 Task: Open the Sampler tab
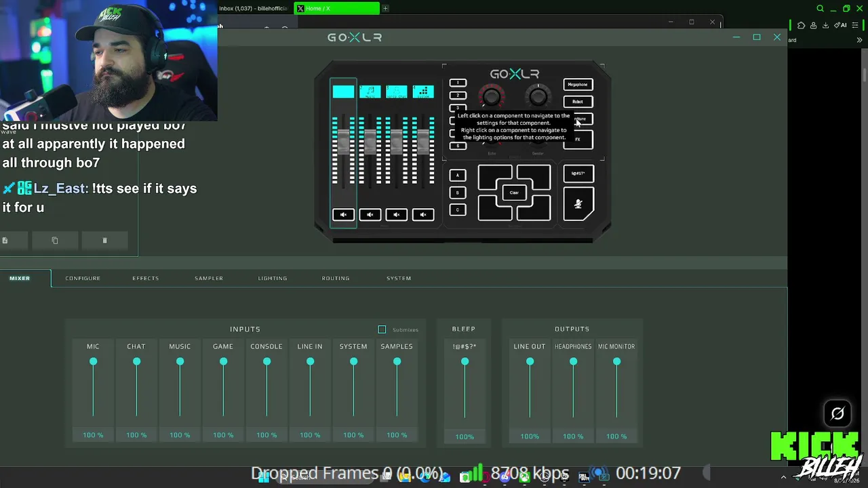209,278
